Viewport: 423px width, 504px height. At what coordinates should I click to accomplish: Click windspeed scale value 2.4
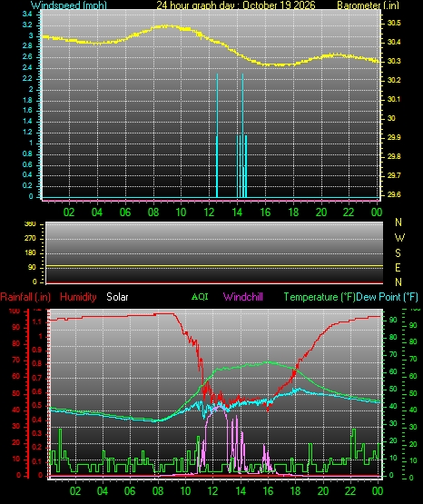27,67
